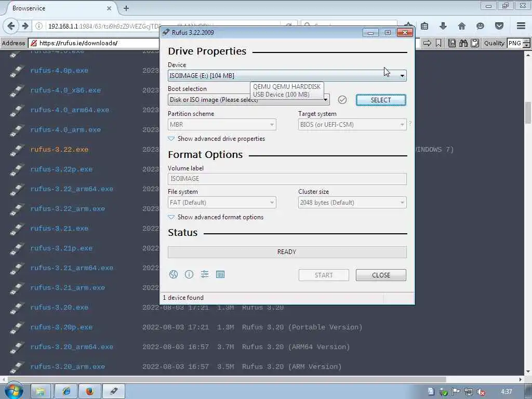Click the CLOSE button in Rufus
Viewport: 532px width, 399px height.
(381, 275)
